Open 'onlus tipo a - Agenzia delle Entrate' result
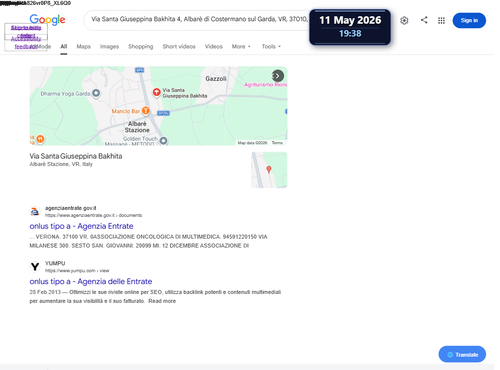500x370 pixels. [x=91, y=281]
